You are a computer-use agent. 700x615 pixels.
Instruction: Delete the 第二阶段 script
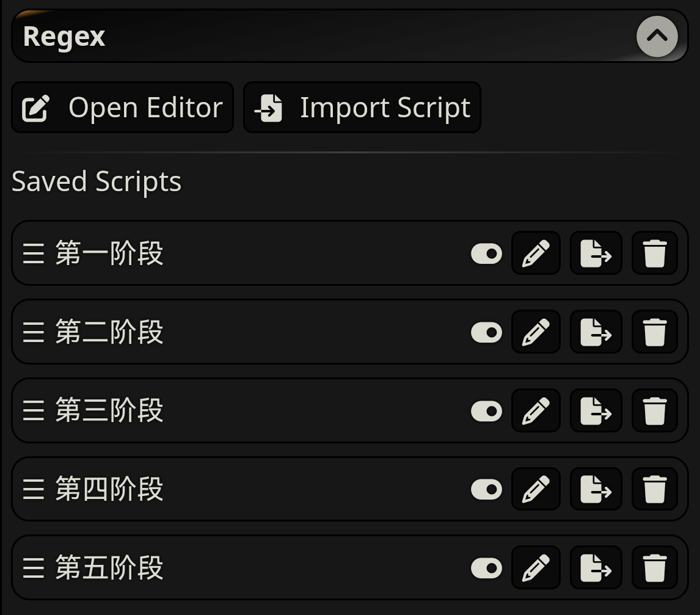tap(654, 332)
